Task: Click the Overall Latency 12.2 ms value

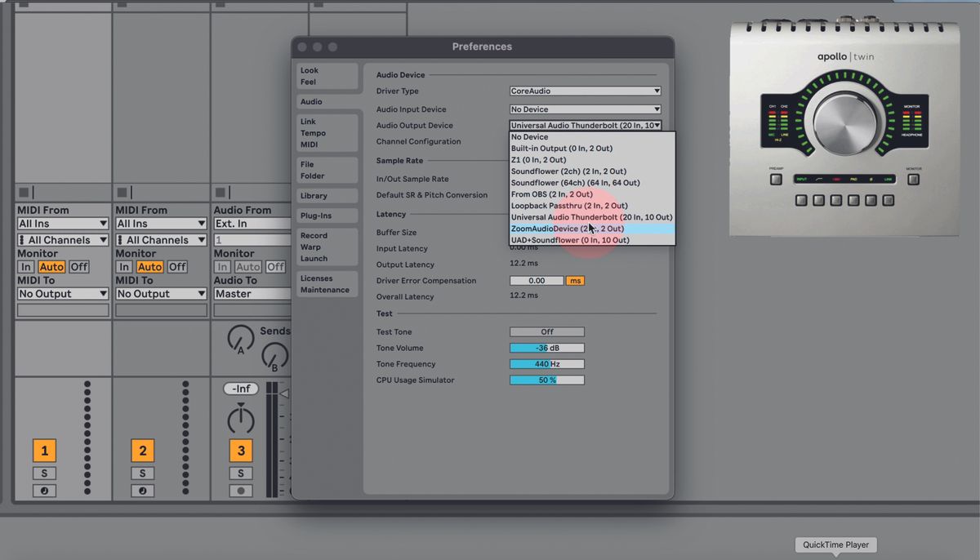Action: 523,296
